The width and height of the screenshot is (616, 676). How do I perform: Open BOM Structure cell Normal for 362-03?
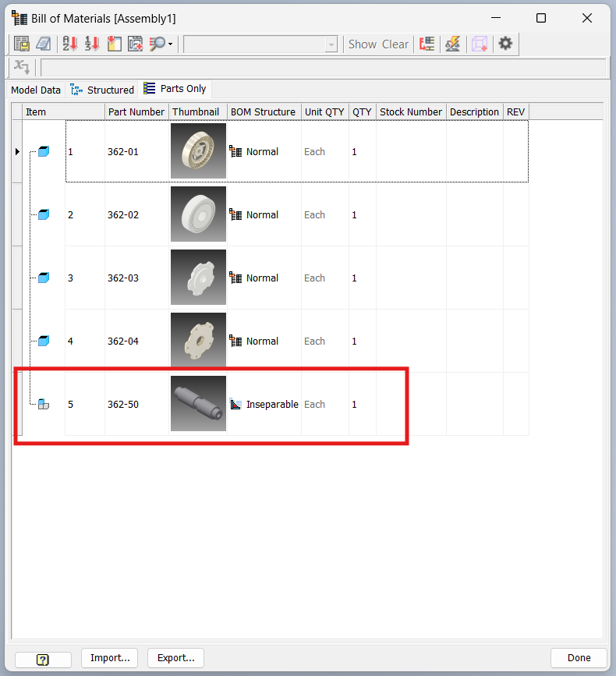click(x=264, y=278)
